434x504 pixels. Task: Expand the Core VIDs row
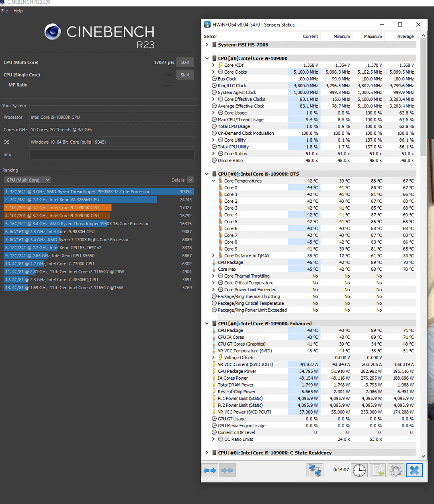pos(213,65)
